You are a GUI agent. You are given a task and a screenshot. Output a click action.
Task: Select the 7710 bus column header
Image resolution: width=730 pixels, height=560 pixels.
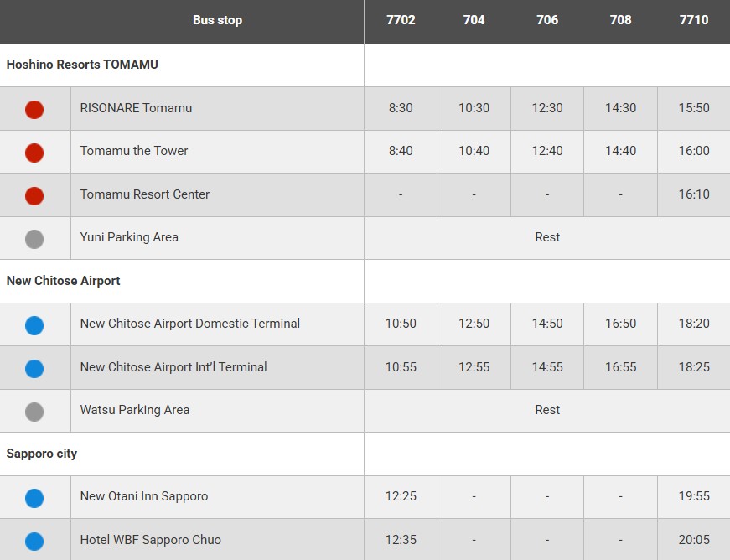tap(694, 20)
